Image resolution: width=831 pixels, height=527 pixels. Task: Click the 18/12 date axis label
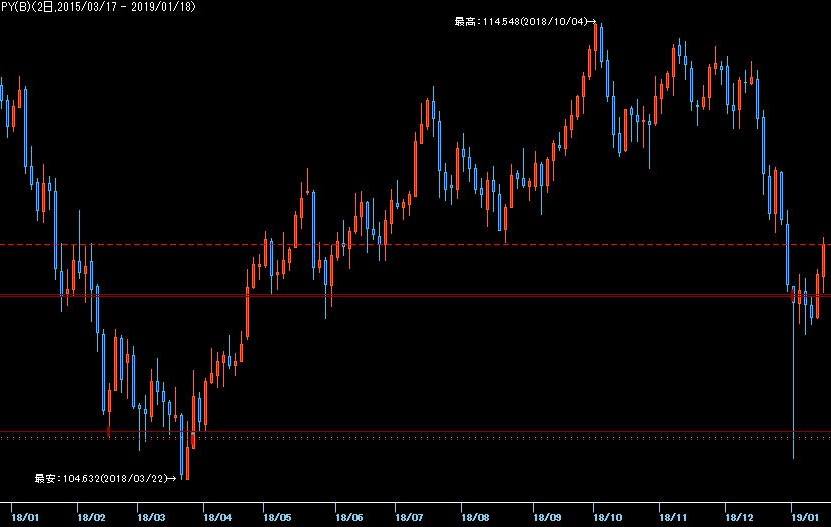tap(739, 517)
